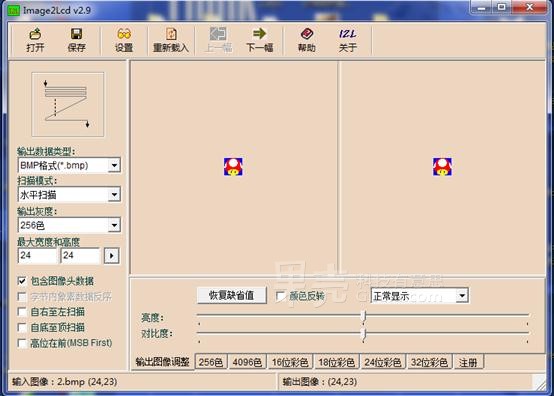This screenshot has height=396, width=554.
Task: Switch to the 18位彩色 tab
Action: [x=336, y=362]
